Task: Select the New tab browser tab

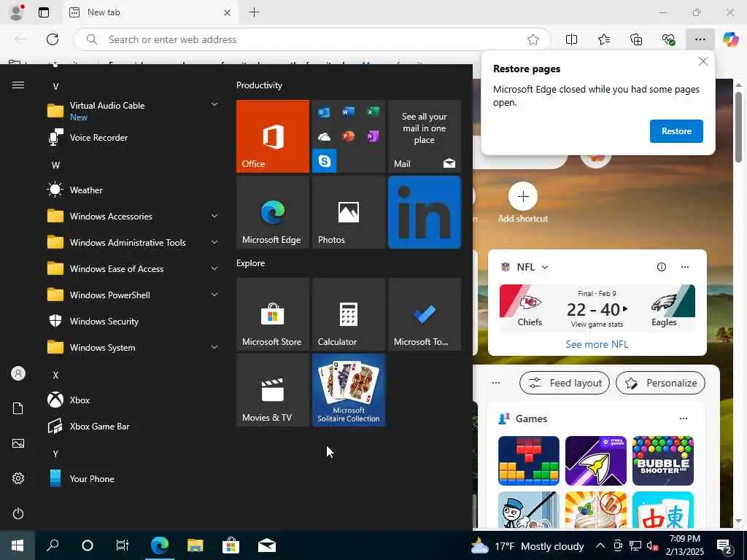Action: point(150,12)
